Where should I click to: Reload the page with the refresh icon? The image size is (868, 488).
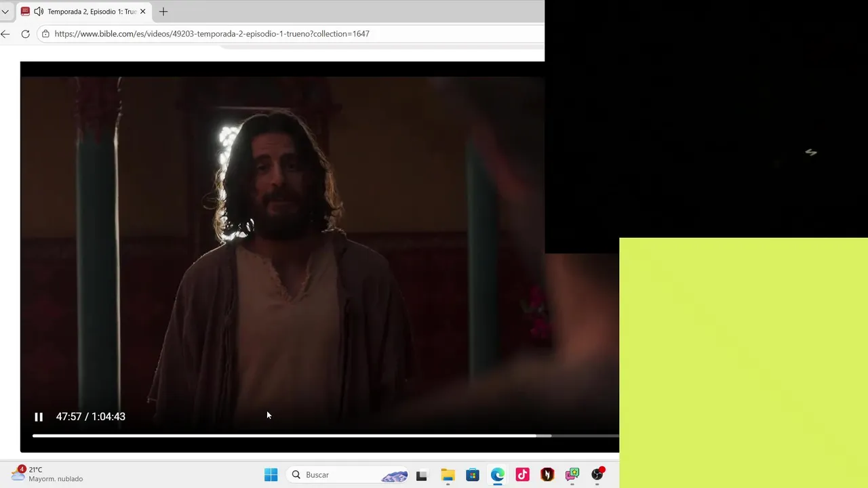pos(25,34)
